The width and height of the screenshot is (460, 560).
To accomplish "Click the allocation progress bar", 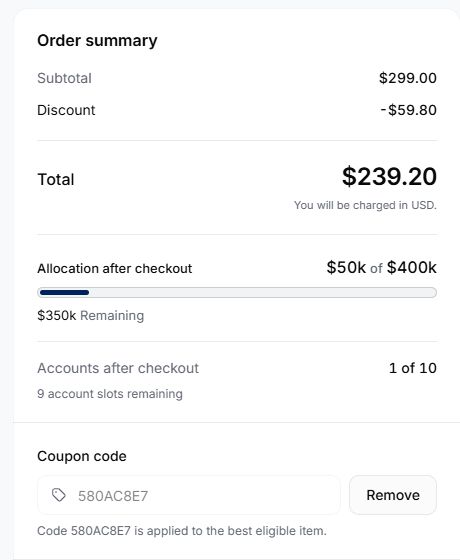I will point(237,292).
